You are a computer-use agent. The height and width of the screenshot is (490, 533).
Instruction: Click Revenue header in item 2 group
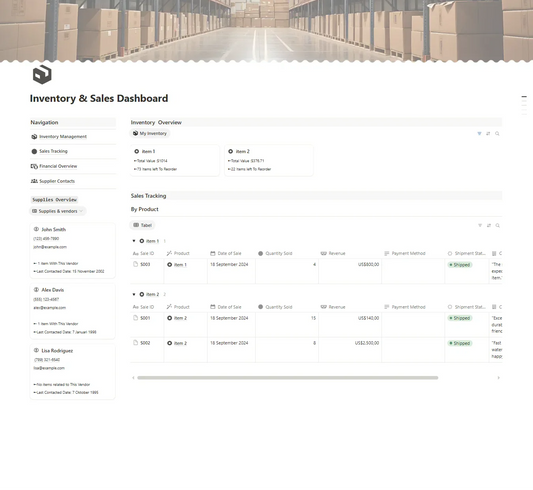click(x=350, y=307)
